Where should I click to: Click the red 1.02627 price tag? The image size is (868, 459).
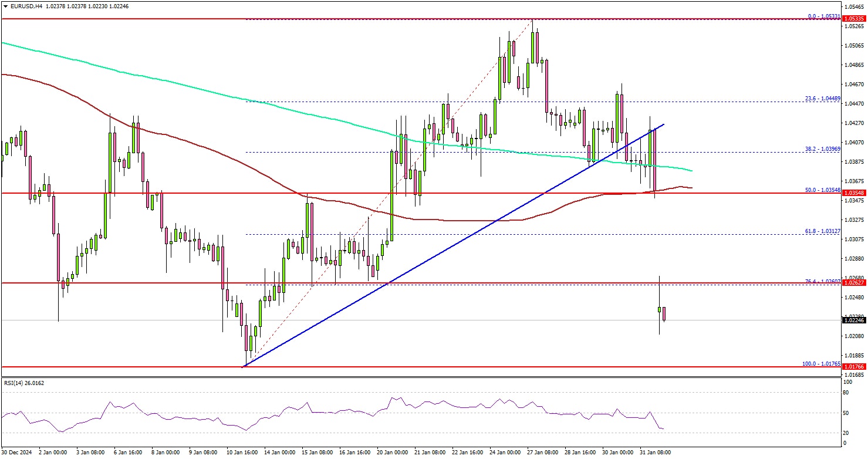853,282
